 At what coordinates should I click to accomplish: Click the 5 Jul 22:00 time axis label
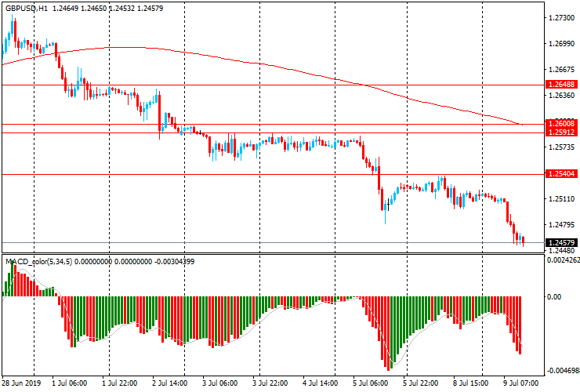pos(421,383)
